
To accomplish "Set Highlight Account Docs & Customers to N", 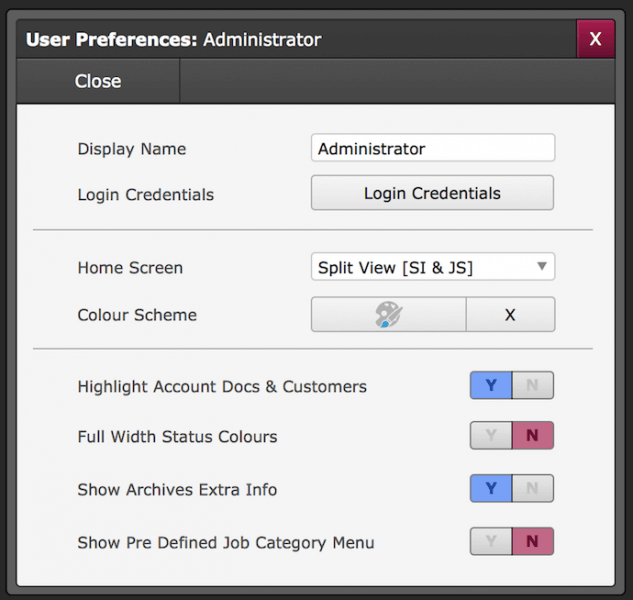I will [533, 386].
